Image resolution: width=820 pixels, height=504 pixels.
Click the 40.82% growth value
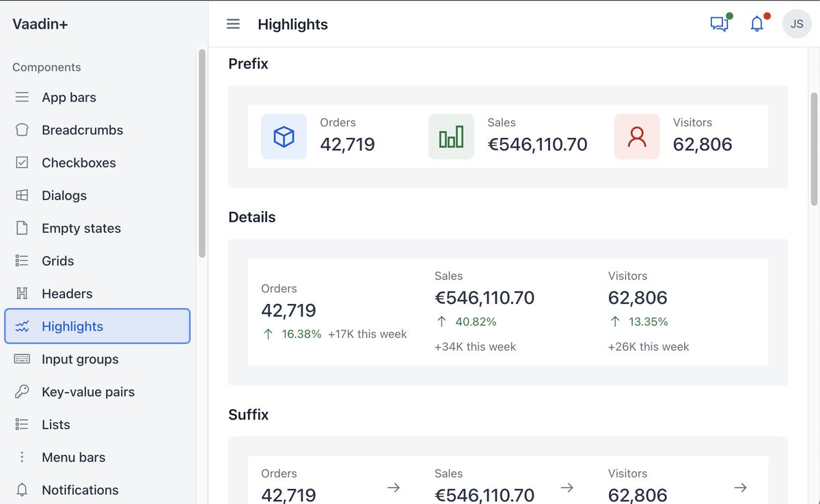476,322
